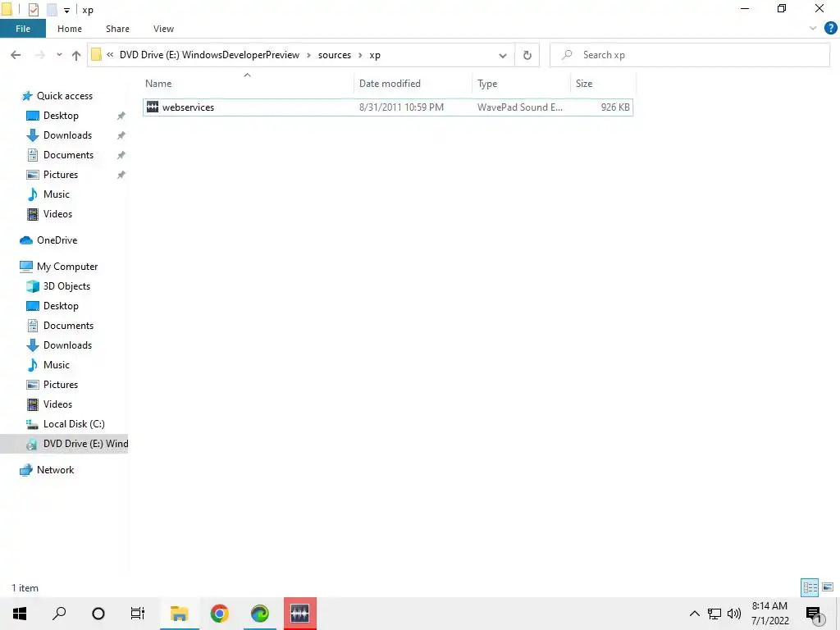Expand the chevron after sources breadcrumb
Screen dimensions: 840x630
point(360,55)
